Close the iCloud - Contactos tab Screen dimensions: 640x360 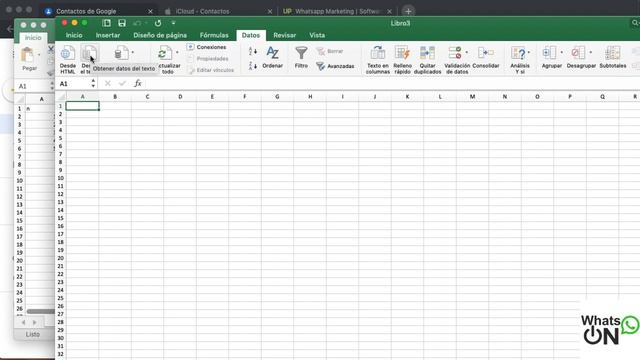[x=270, y=11]
